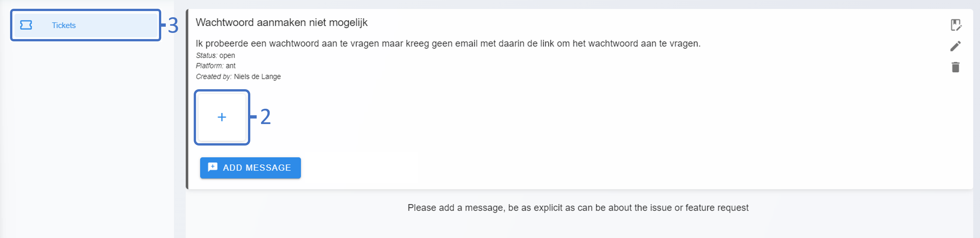Edit the ticket with pencil icon
This screenshot has height=238, width=980.
point(956,46)
